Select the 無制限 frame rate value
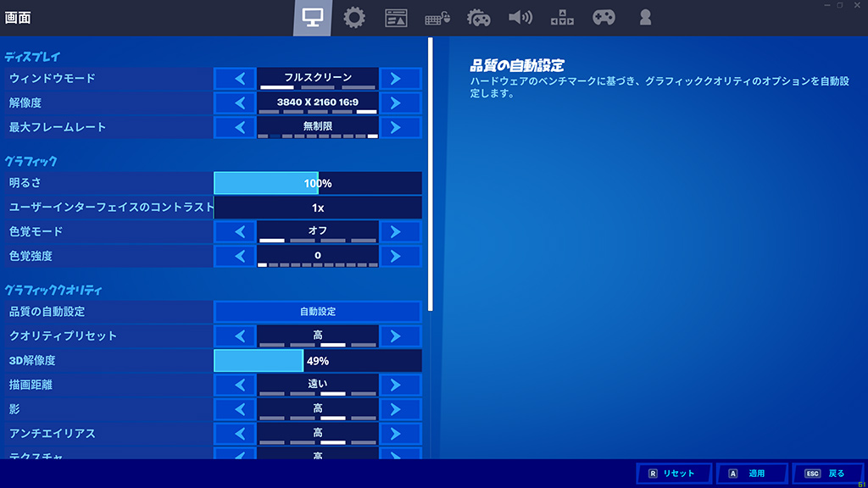 [318, 127]
